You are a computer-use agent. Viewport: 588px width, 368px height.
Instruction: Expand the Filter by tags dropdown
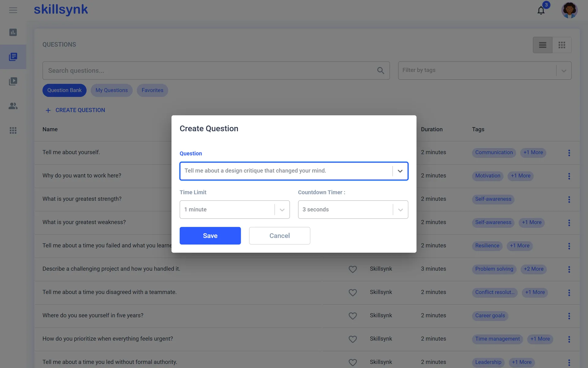[564, 71]
